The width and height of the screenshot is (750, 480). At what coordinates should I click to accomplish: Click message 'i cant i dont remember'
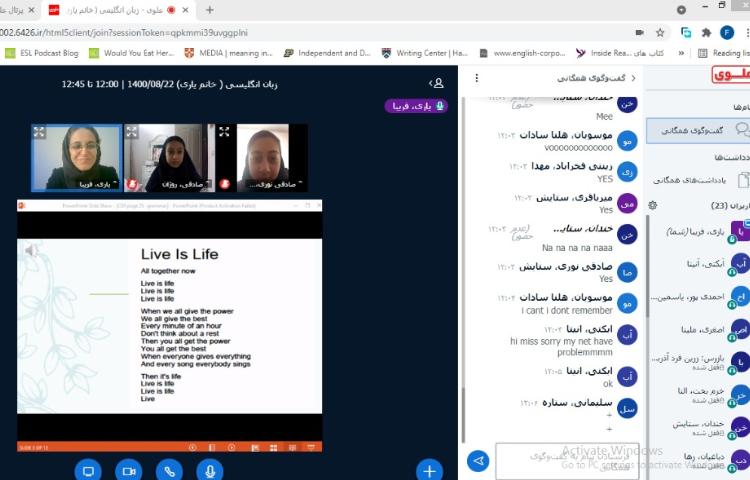coord(567,310)
